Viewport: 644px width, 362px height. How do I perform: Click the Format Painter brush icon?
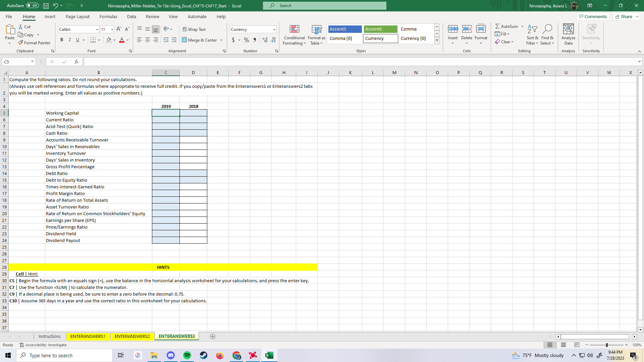coord(21,43)
